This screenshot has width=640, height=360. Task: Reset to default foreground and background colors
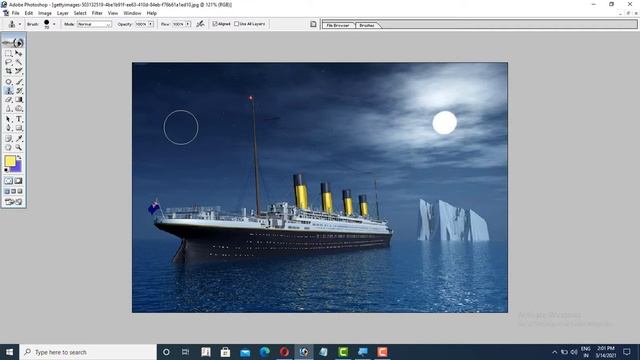coord(6,170)
